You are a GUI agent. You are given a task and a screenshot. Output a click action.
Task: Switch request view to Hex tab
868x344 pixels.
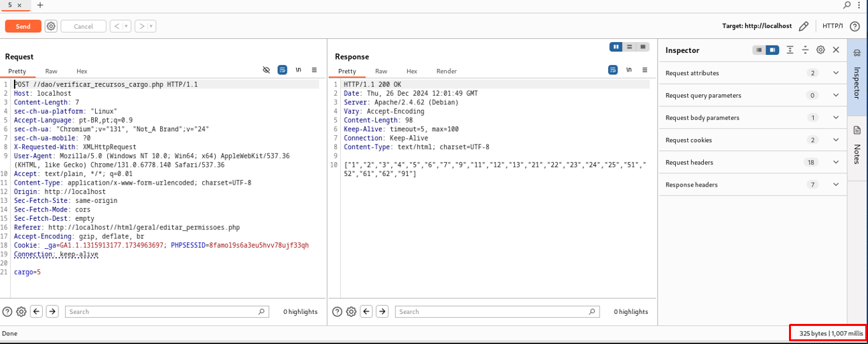(82, 71)
